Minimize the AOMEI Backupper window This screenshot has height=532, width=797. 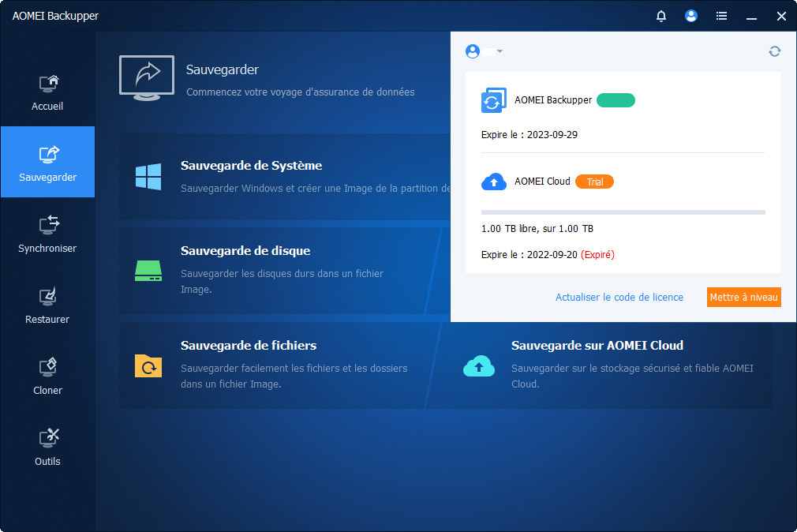[x=751, y=19]
